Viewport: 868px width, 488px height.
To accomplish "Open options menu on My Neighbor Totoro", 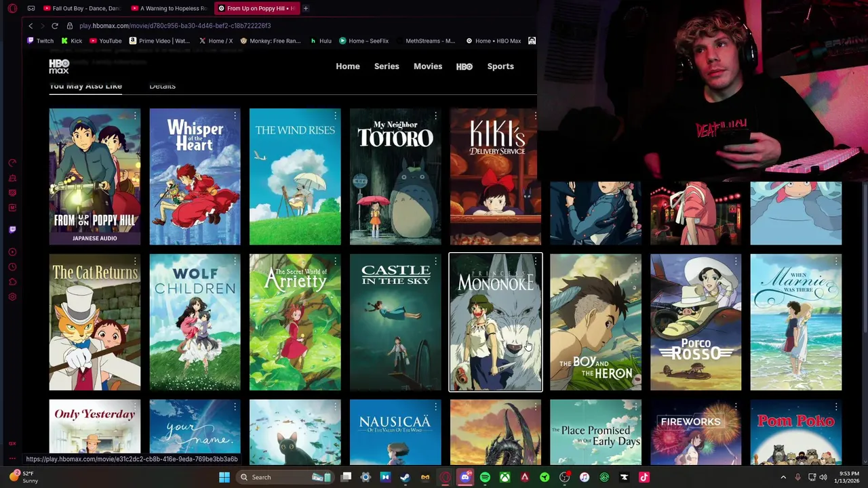I will pyautogui.click(x=435, y=116).
